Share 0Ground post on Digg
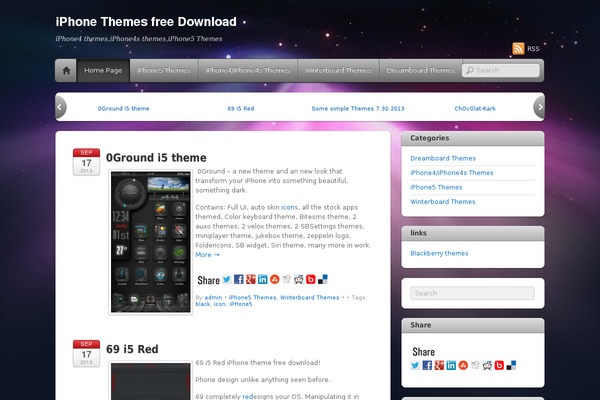 [287, 279]
